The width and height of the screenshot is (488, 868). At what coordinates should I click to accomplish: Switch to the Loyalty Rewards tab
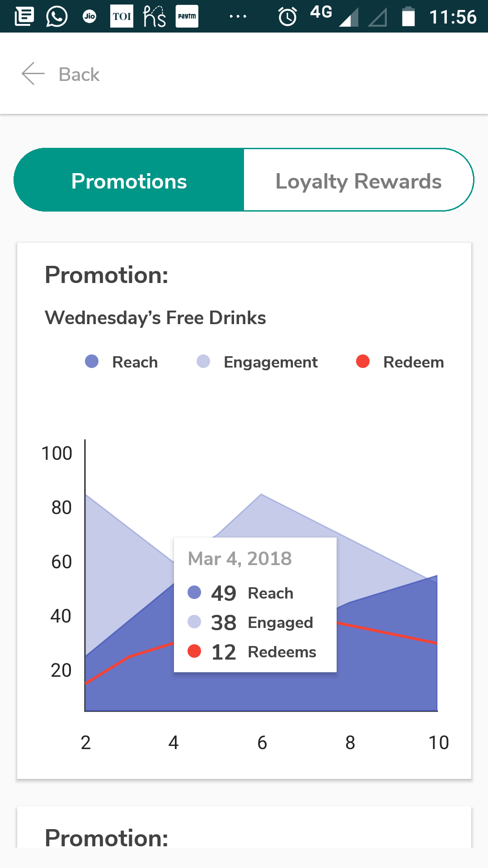[x=358, y=180]
